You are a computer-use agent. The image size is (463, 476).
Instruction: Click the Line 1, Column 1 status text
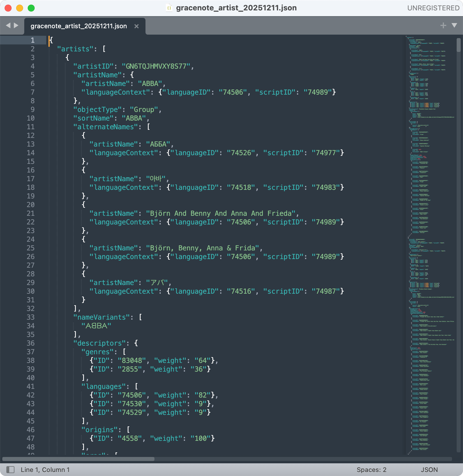point(45,470)
